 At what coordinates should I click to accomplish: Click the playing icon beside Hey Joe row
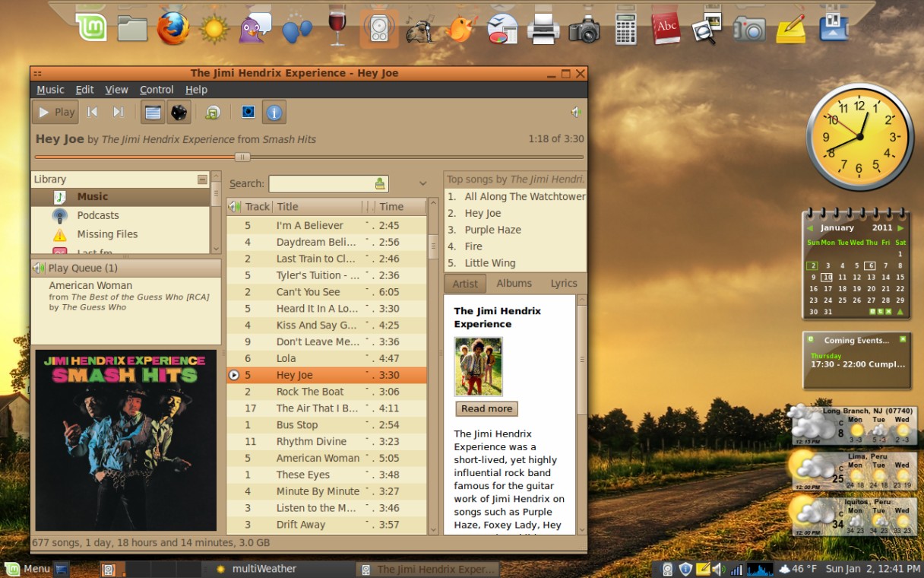pyautogui.click(x=234, y=375)
